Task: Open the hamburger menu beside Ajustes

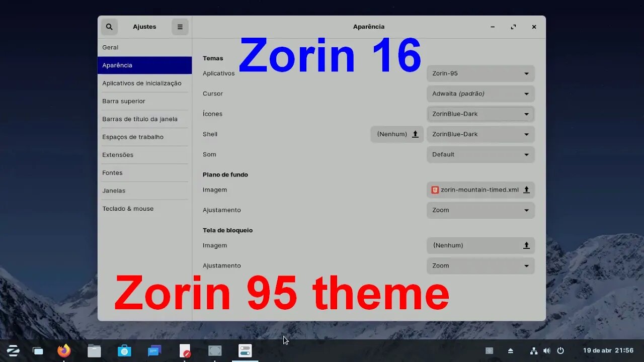Action: [180, 27]
